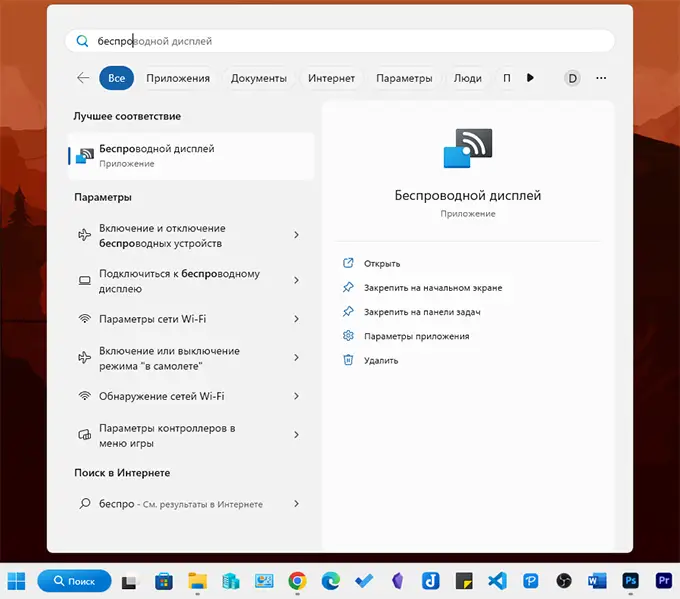Open Task View on the taskbar

pyautogui.click(x=129, y=581)
